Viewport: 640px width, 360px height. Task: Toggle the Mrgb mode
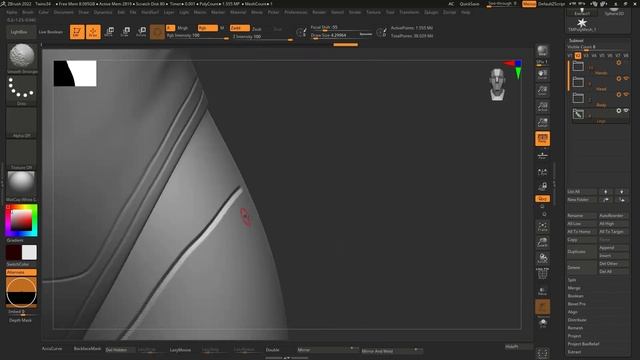click(x=183, y=28)
